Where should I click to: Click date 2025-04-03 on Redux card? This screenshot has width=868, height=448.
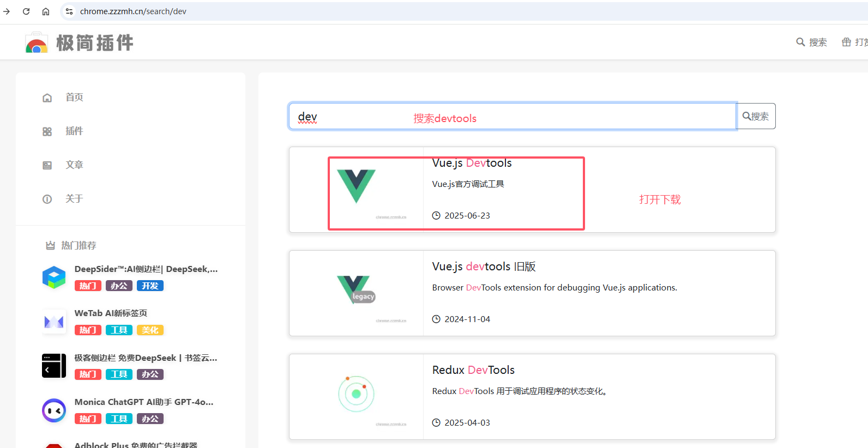coord(467,423)
